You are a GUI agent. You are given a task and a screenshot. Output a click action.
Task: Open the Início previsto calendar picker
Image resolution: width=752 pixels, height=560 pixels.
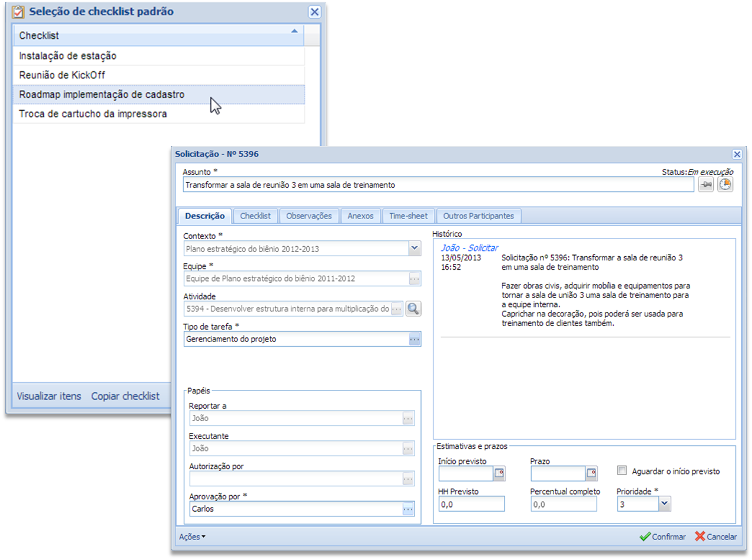(499, 473)
